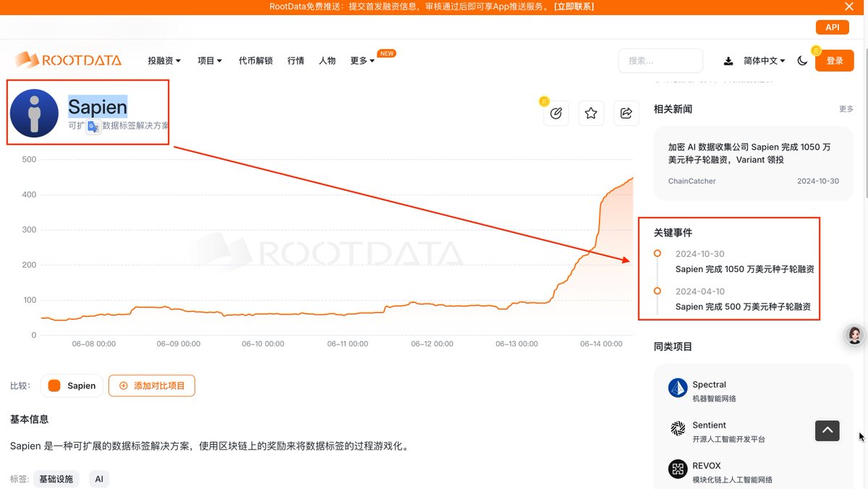The height and width of the screenshot is (489, 868).
Task: Click the 关键事件 heading
Action: point(673,233)
